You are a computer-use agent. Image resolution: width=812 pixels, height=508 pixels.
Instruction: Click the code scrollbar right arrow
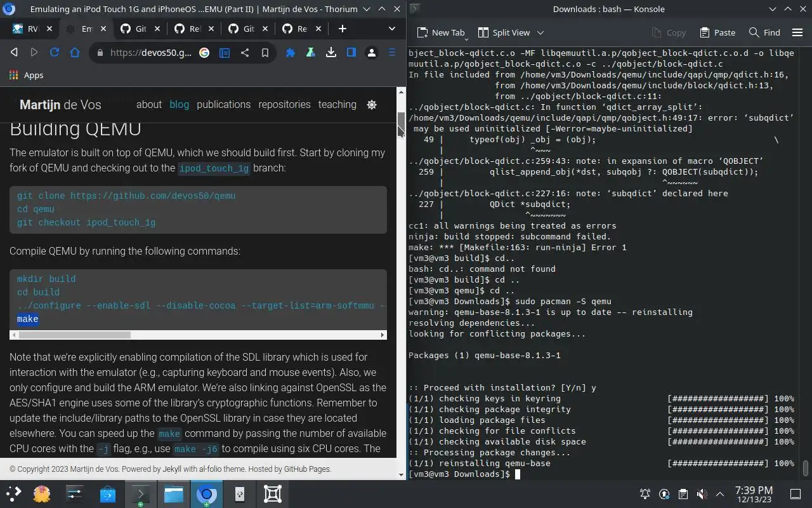tap(383, 335)
